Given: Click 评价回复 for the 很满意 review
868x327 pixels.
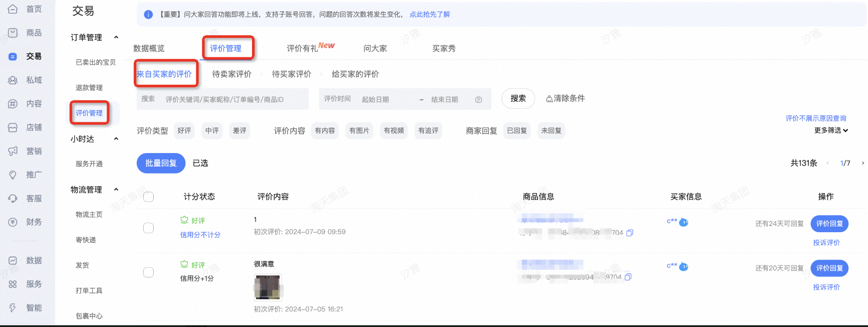Looking at the screenshot, I should tap(829, 268).
